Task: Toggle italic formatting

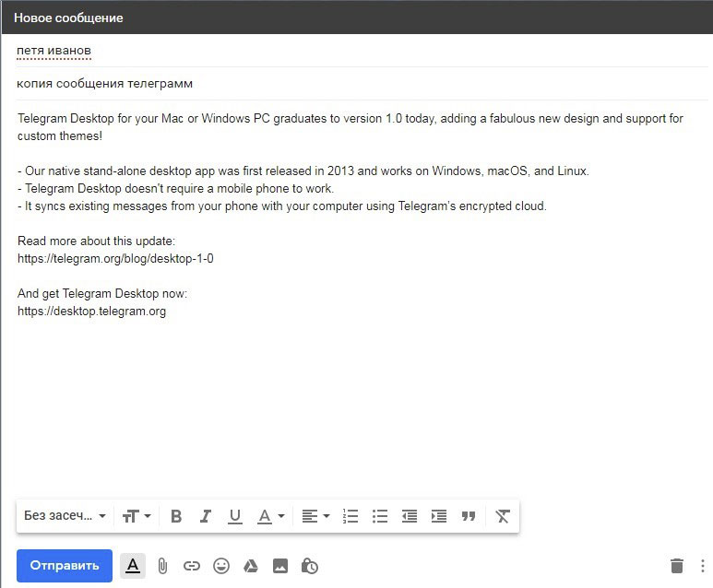Action: (206, 516)
